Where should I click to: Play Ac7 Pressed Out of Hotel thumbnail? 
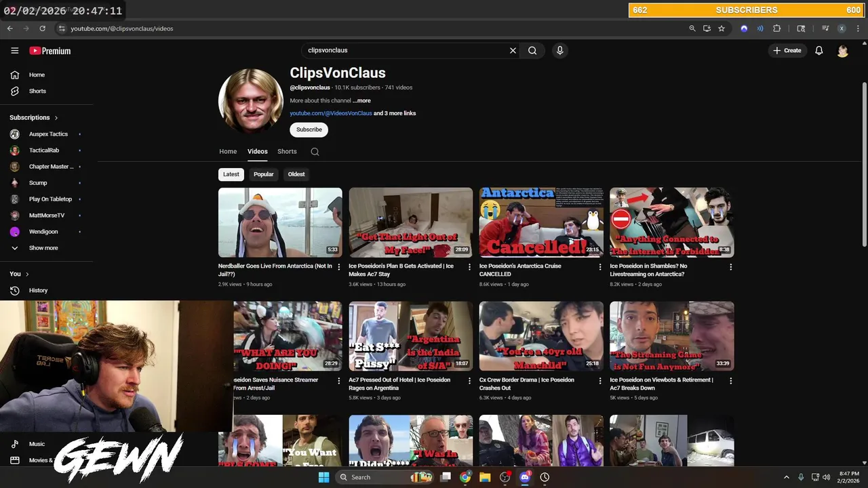tap(411, 336)
